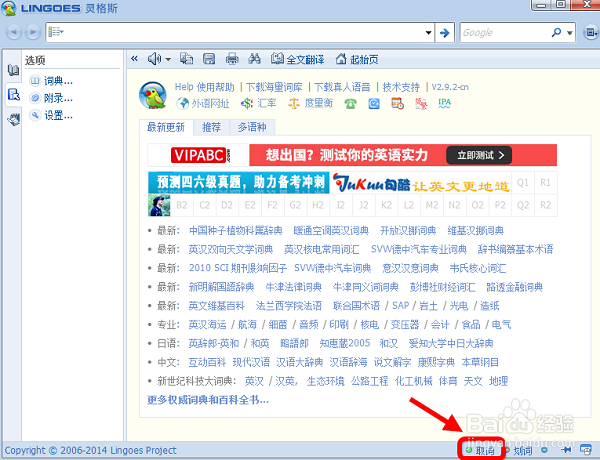Image resolution: width=600 pixels, height=460 pixels.
Task: Expand the search history dropdown arrow
Action: click(x=429, y=33)
